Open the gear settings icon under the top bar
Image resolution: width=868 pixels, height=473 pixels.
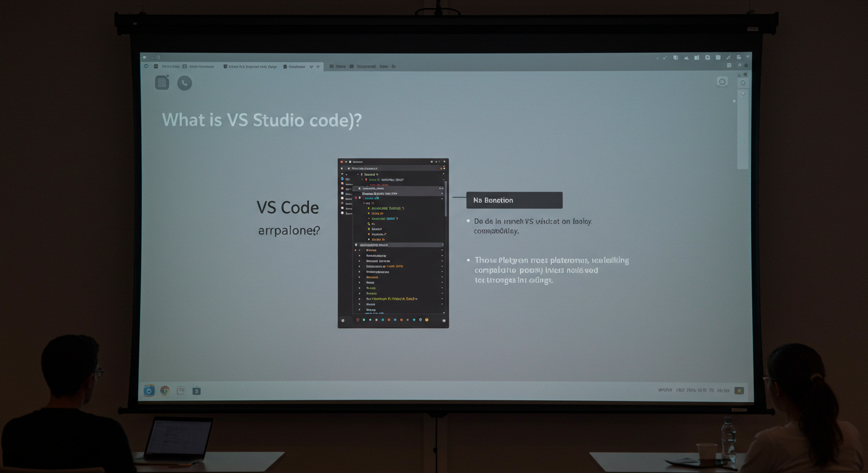[740, 65]
